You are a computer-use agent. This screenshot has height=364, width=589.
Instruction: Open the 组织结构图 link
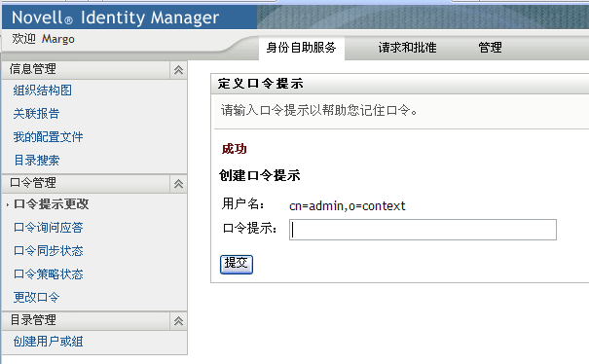tap(42, 91)
